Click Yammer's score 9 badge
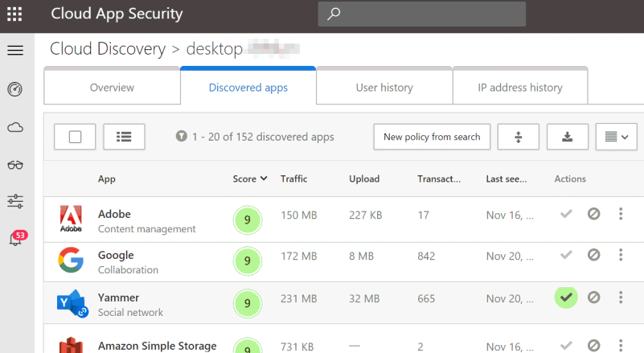Image resolution: width=644 pixels, height=353 pixels. click(x=248, y=303)
